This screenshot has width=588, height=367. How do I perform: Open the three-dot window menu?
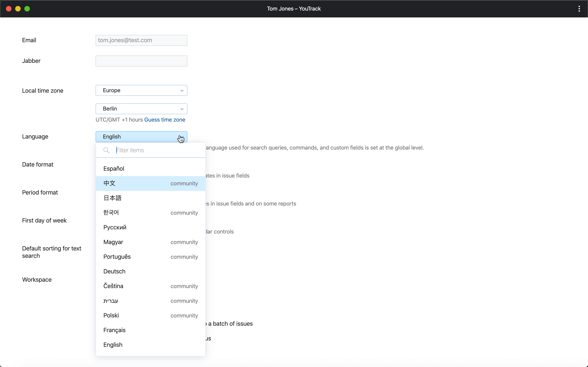[579, 9]
